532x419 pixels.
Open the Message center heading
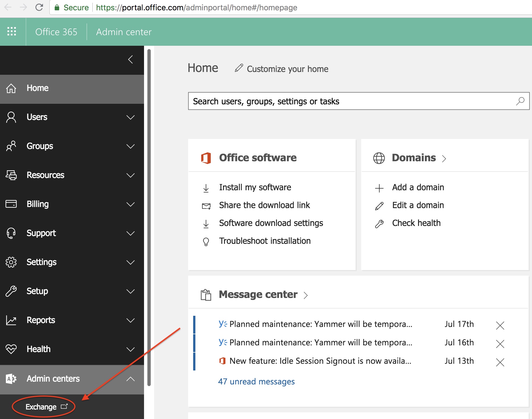click(x=258, y=294)
